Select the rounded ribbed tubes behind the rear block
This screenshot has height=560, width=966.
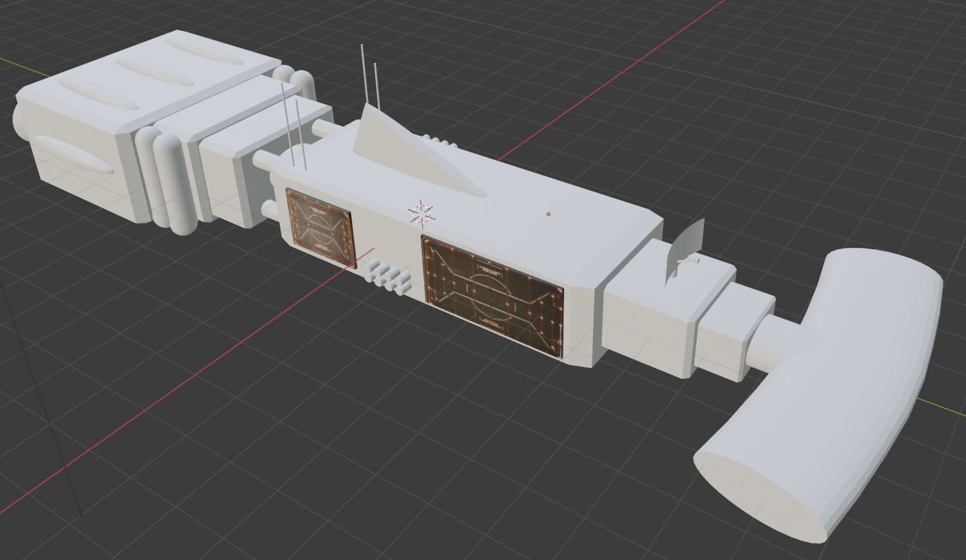tap(166, 180)
